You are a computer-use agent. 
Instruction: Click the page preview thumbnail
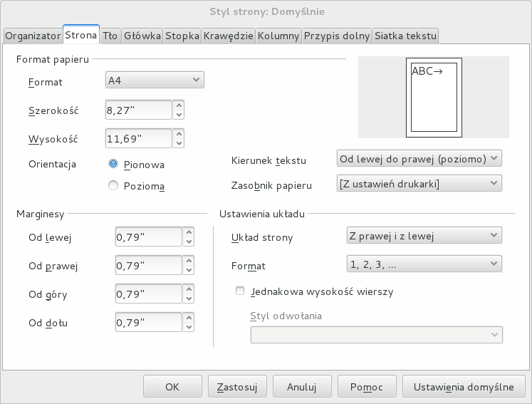[x=434, y=98]
